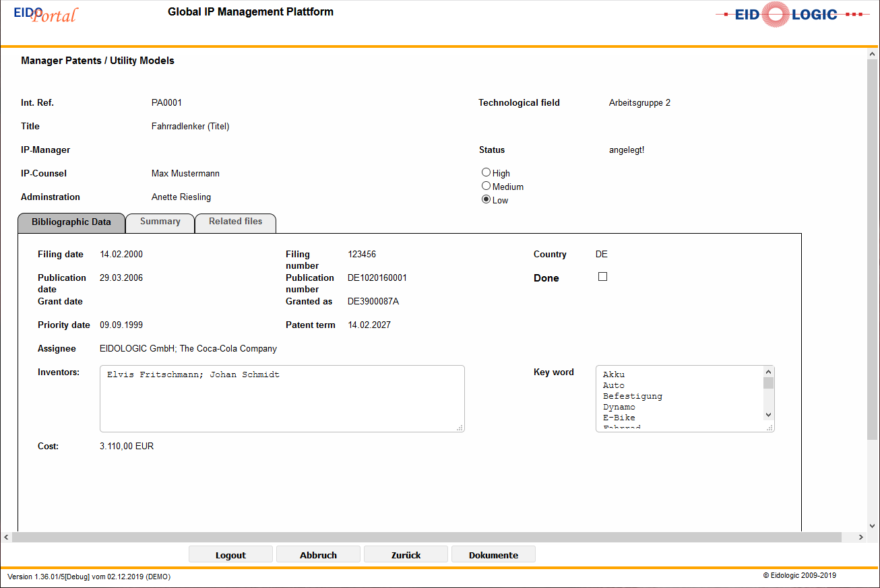Click © Eidologic 2009-2019 copyright text
Viewport: 880px width, 588px height.
click(x=800, y=576)
